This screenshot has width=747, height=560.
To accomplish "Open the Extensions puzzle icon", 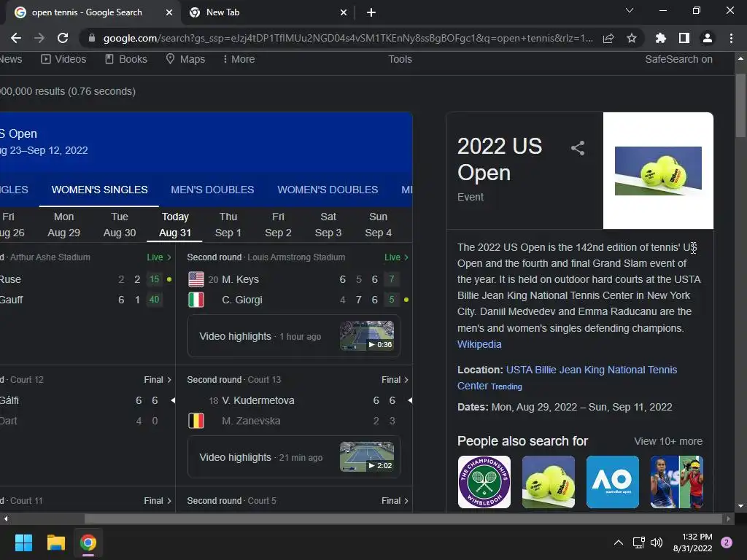I will coord(661,38).
